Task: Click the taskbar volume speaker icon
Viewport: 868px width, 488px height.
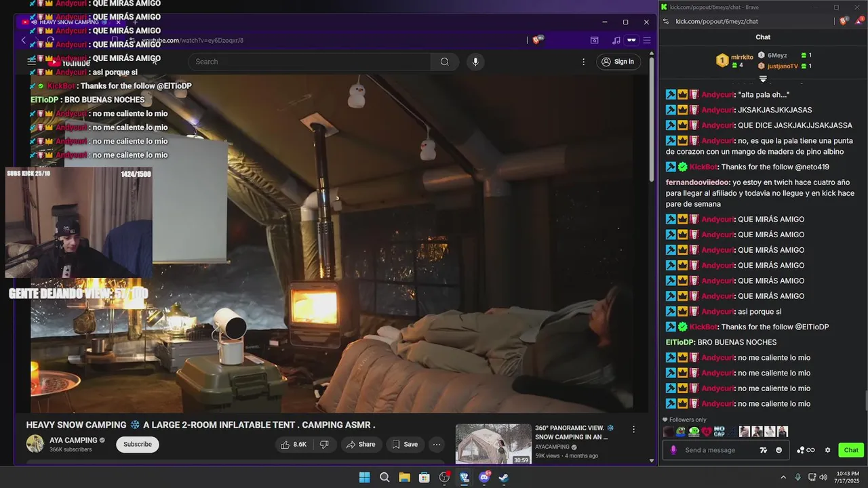Action: coord(823,477)
